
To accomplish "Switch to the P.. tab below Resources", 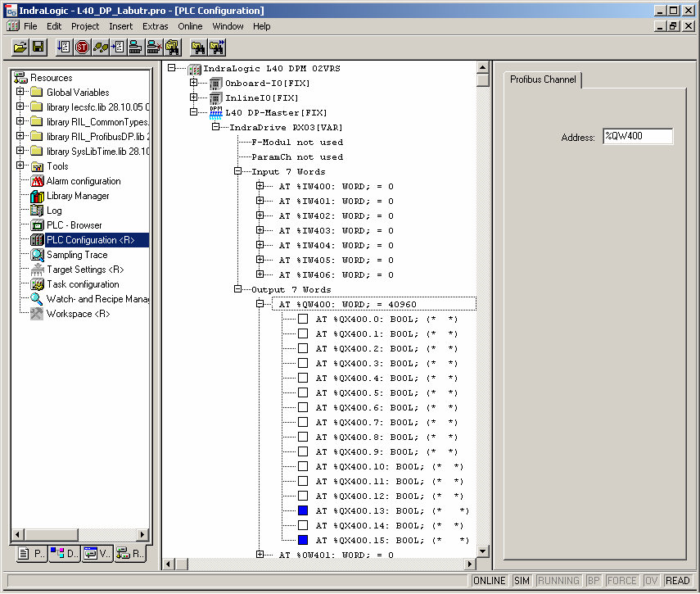I will pyautogui.click(x=32, y=554).
